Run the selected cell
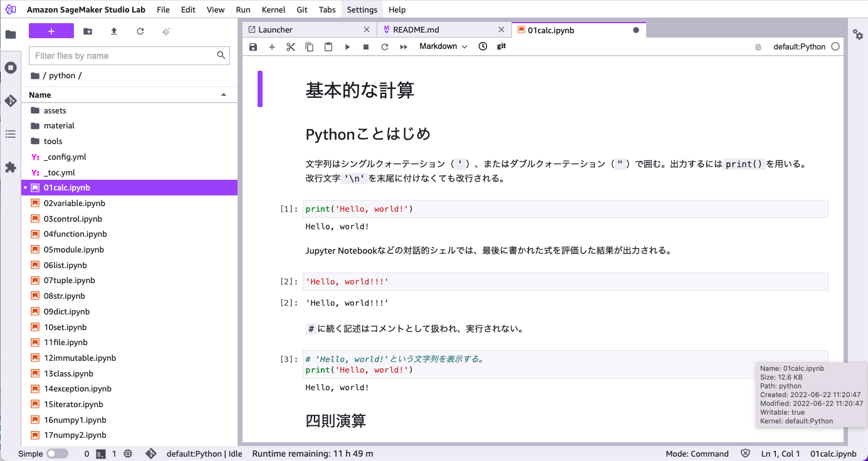The width and height of the screenshot is (868, 461). [x=347, y=47]
